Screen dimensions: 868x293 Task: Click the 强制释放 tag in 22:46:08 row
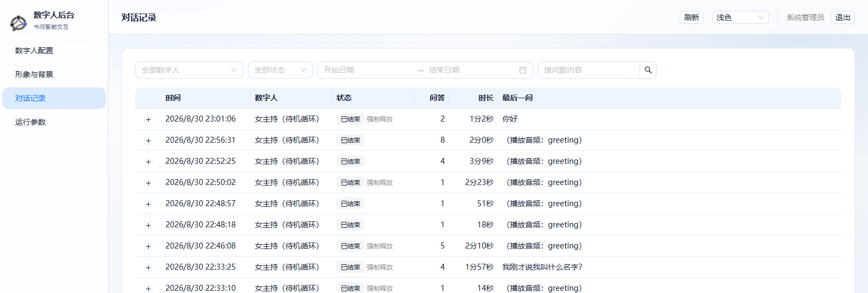point(380,246)
